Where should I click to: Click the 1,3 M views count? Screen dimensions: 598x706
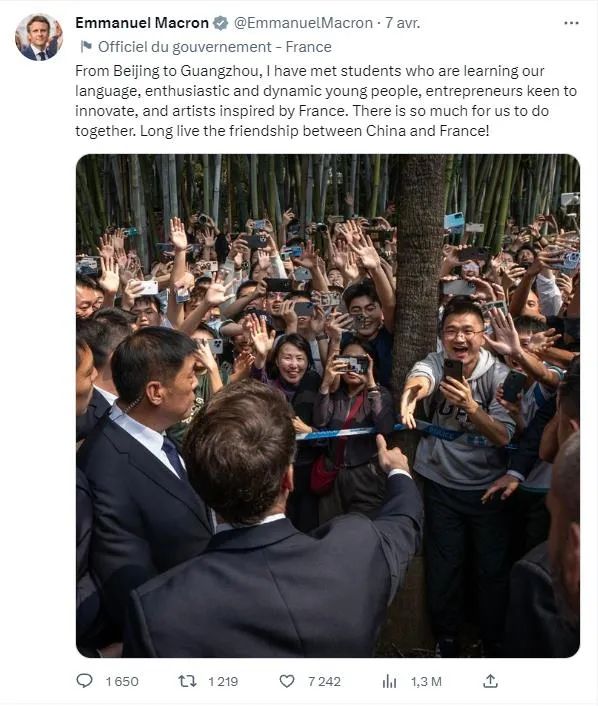pyautogui.click(x=426, y=682)
